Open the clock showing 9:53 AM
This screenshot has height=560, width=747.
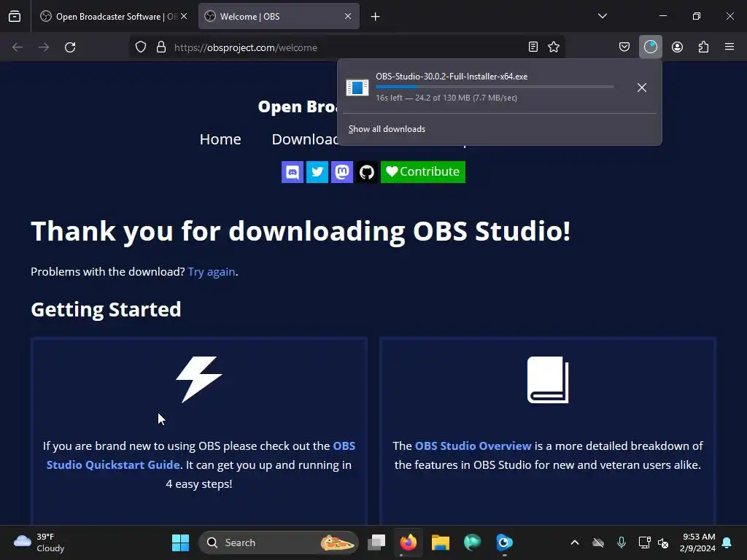click(697, 542)
